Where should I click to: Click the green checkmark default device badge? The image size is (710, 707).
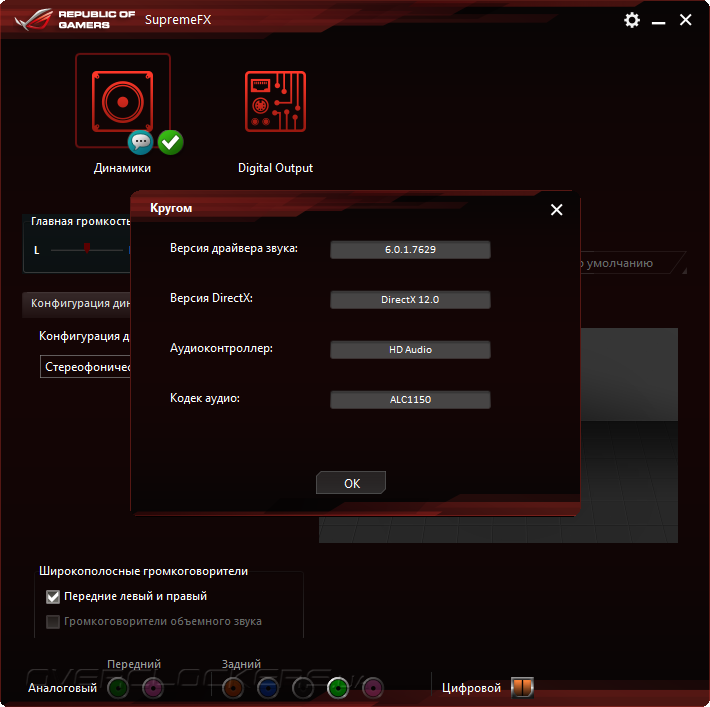click(171, 142)
